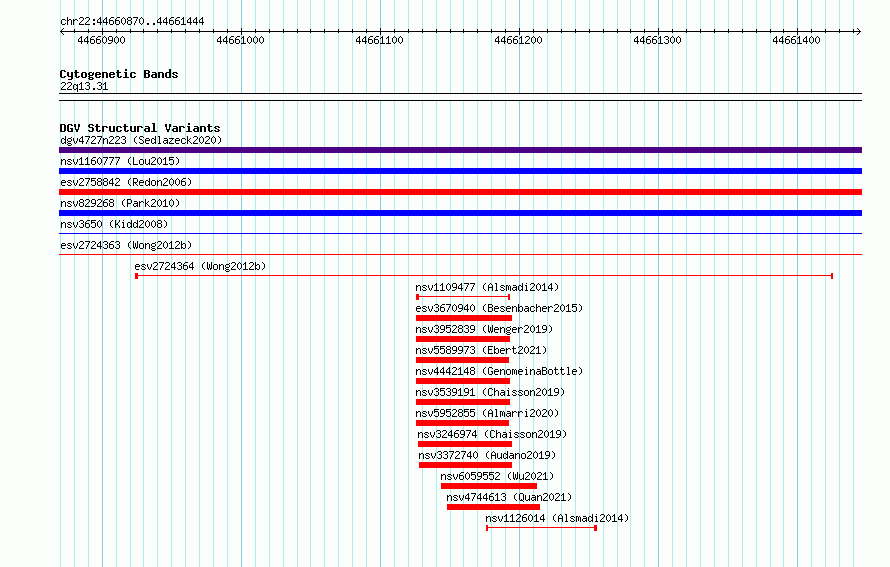Viewport: 890px width, 567px height.
Task: Click the dgv4727n223 (Sedlazeck2020) variant label
Action: (x=141, y=140)
